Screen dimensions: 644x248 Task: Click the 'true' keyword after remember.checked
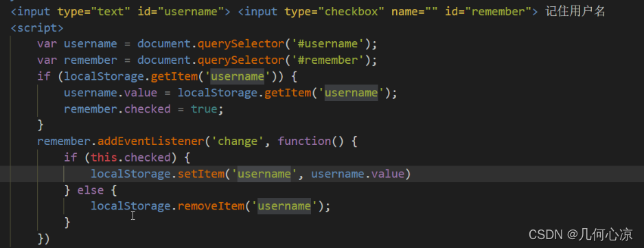point(204,109)
